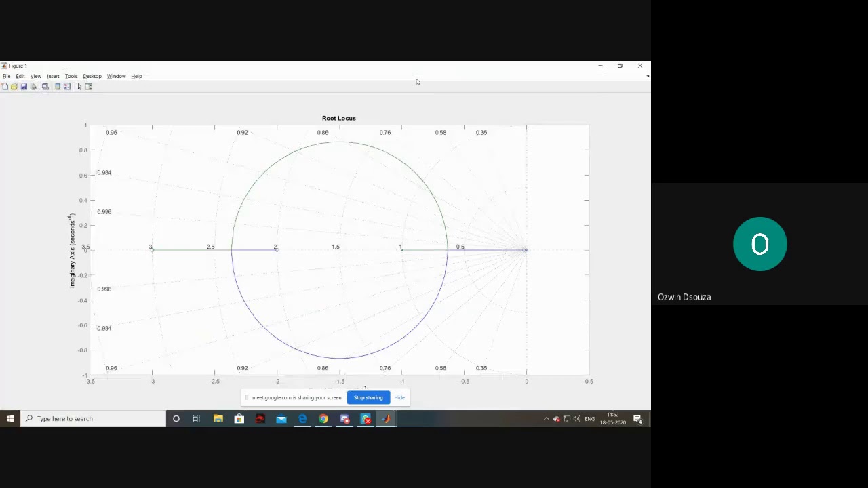Click the MATLAB icon on the taskbar
Image resolution: width=868 pixels, height=488 pixels.
[x=387, y=419]
